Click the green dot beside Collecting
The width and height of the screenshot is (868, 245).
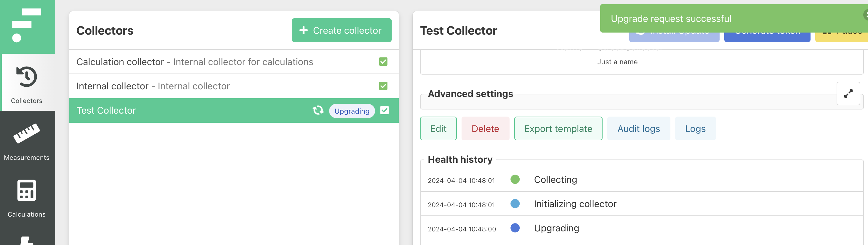(x=515, y=179)
